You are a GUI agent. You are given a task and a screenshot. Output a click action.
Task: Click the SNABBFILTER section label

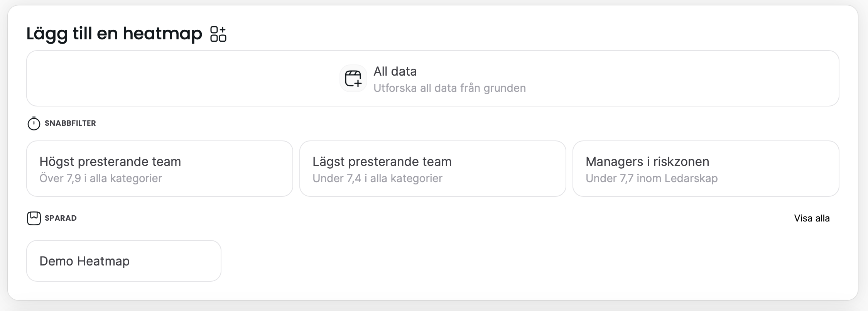[70, 123]
